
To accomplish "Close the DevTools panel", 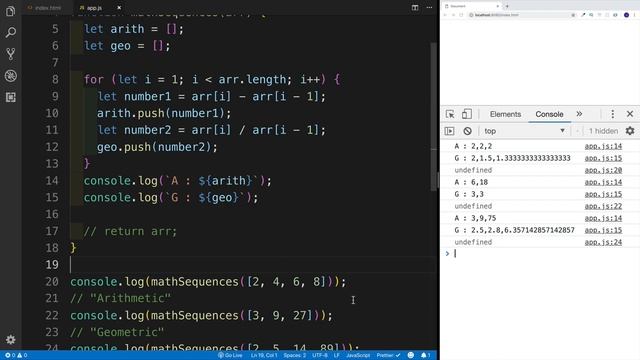I will click(630, 114).
